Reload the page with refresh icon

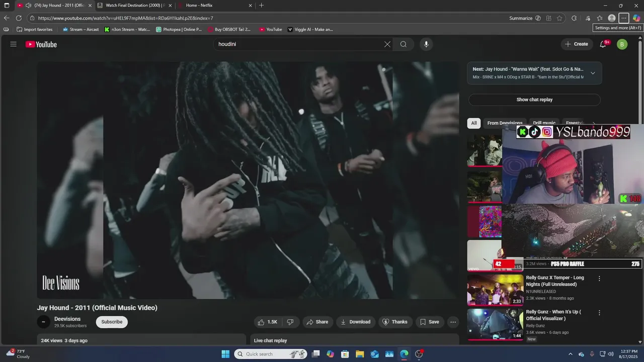pyautogui.click(x=19, y=18)
